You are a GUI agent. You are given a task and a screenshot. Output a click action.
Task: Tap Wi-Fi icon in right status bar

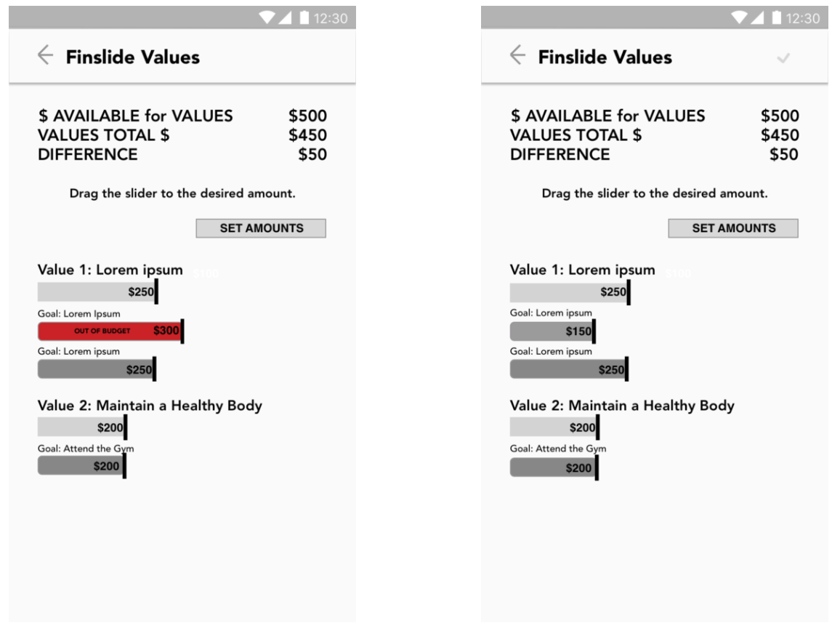pos(739,17)
